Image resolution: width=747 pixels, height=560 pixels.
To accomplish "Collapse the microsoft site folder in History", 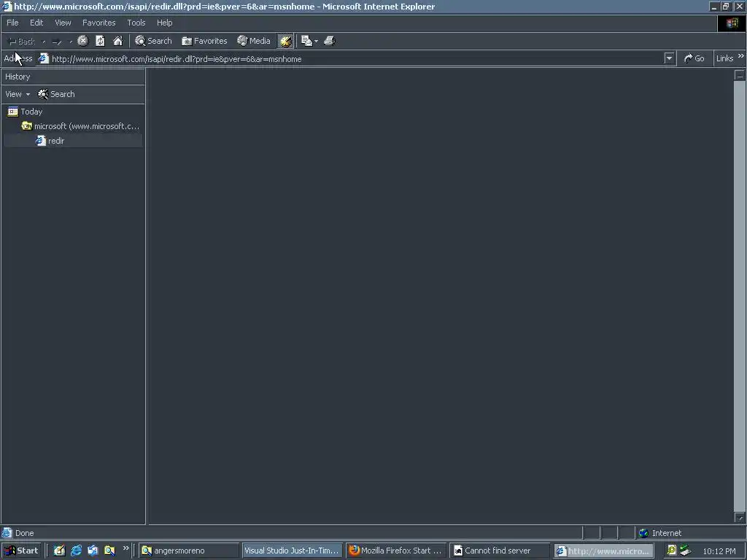I will tap(80, 126).
